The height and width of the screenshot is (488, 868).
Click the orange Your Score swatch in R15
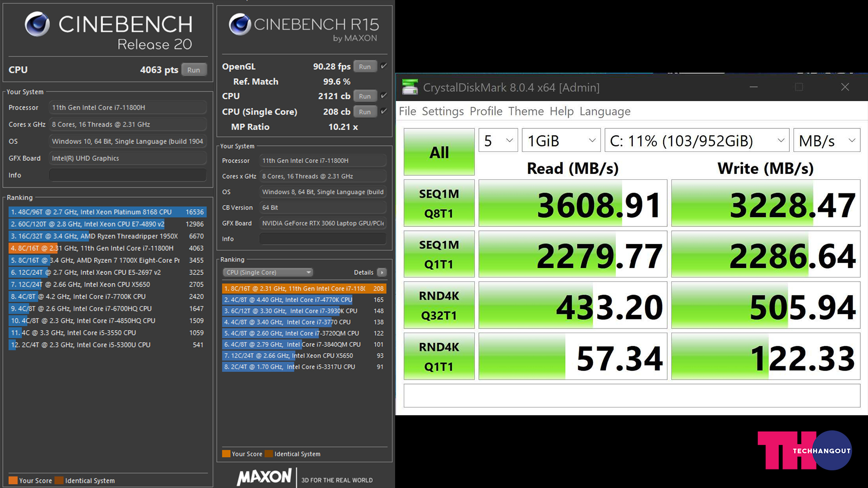(226, 454)
